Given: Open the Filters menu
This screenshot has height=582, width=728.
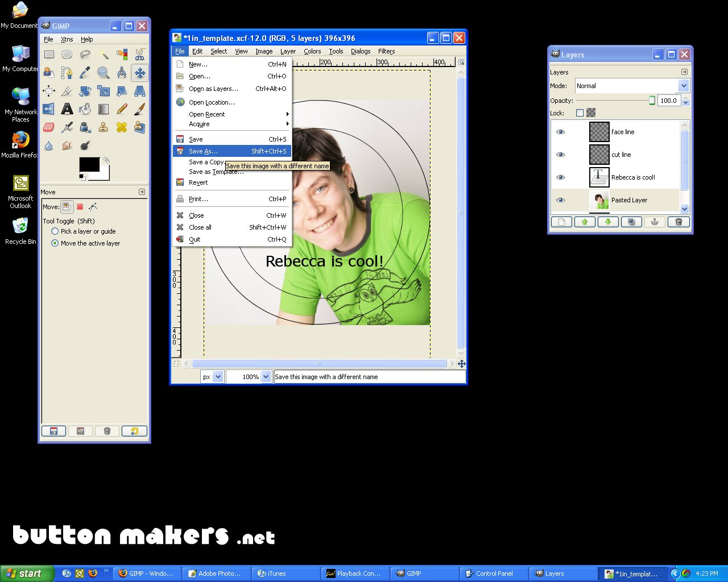Looking at the screenshot, I should coord(386,51).
